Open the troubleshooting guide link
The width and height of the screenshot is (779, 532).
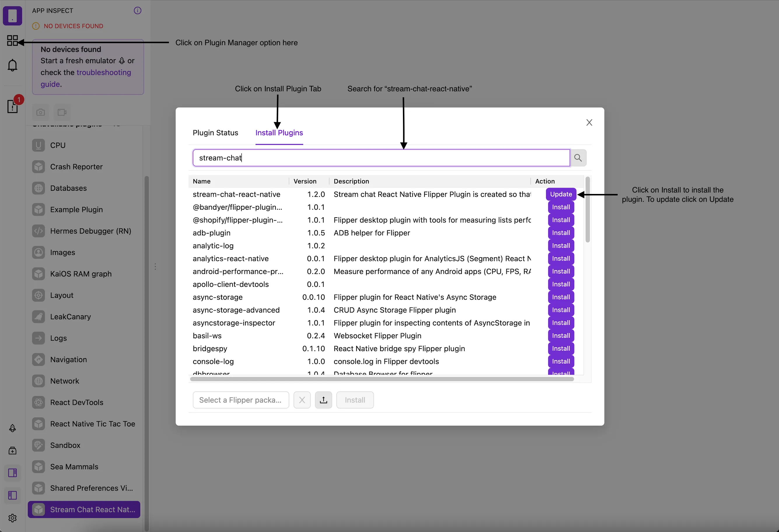coord(104,72)
